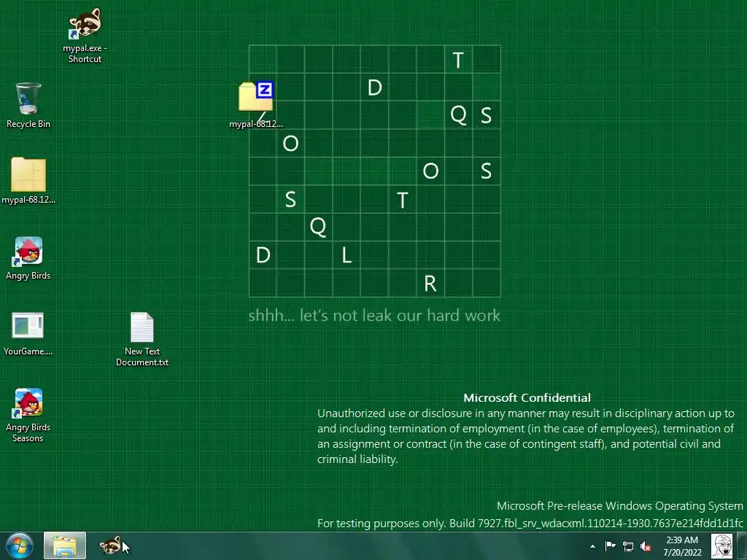Open Action Center flag icon
Image resolution: width=747 pixels, height=560 pixels.
610,546
